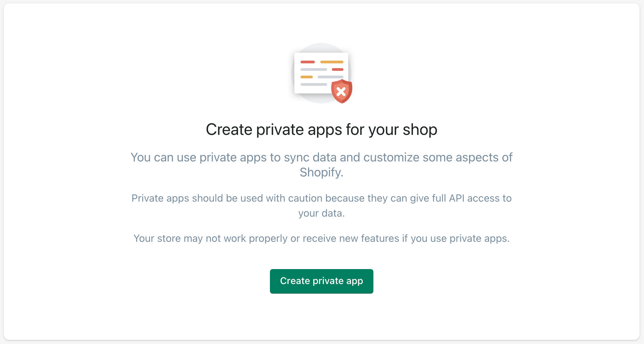644x344 pixels.
Task: Click the word Shopify. in the description
Action: pos(321,172)
